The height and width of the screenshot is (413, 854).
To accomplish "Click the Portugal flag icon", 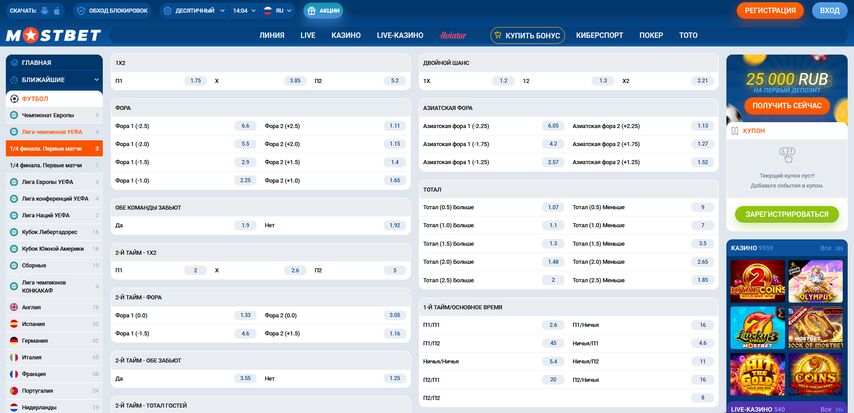I will coord(14,391).
